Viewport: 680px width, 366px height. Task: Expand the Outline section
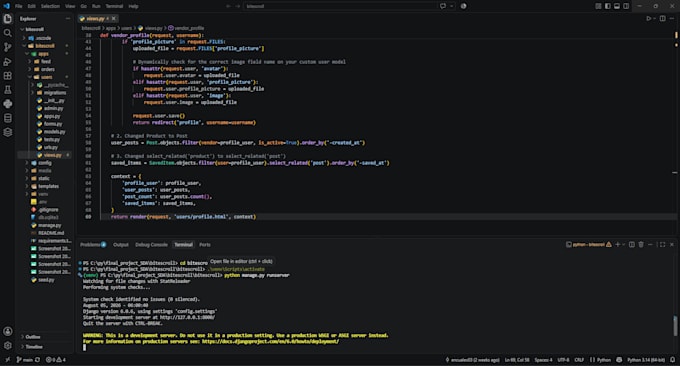(x=23, y=337)
